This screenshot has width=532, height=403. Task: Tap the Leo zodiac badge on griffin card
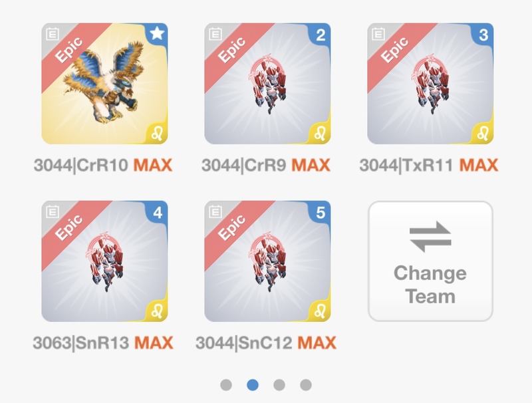tap(157, 133)
